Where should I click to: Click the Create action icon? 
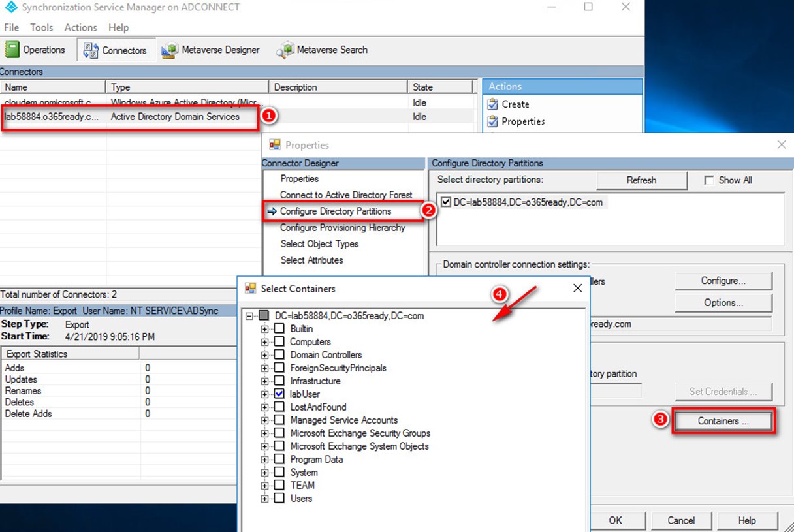pyautogui.click(x=493, y=104)
